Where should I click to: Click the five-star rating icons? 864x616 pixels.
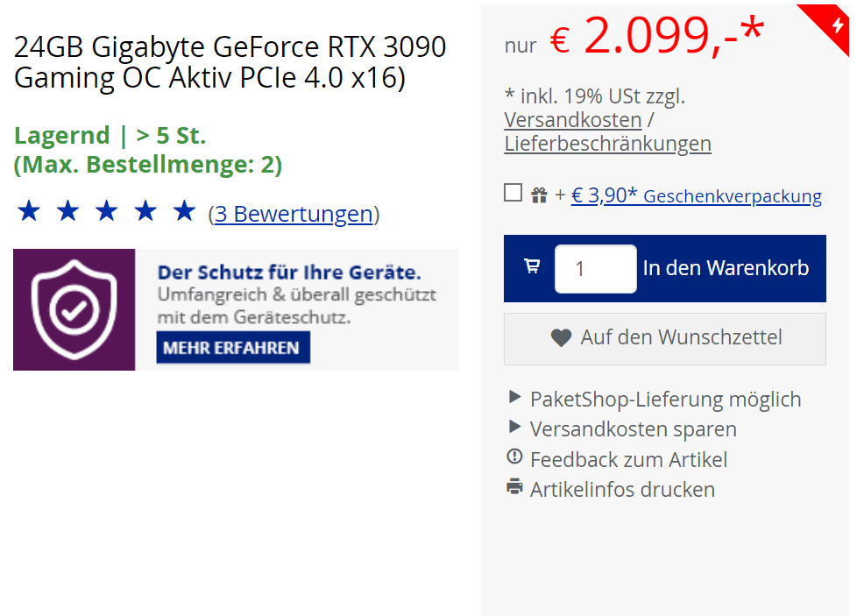pyautogui.click(x=106, y=211)
